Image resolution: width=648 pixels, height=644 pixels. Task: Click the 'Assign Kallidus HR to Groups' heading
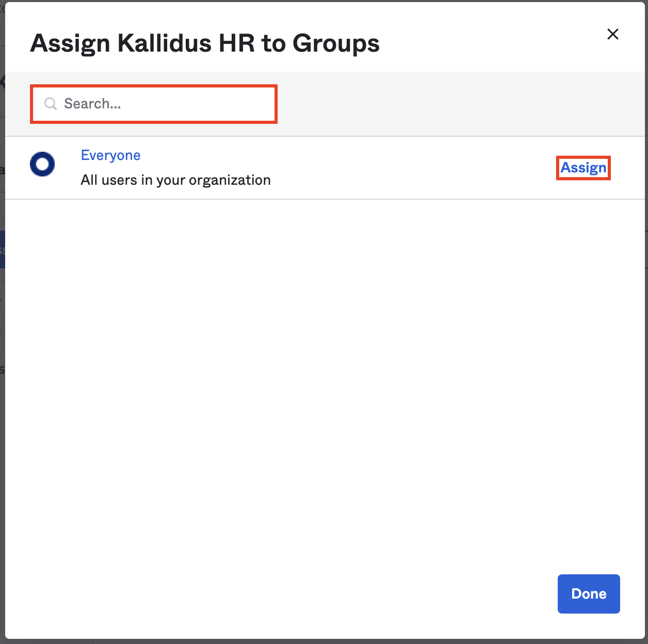point(205,43)
